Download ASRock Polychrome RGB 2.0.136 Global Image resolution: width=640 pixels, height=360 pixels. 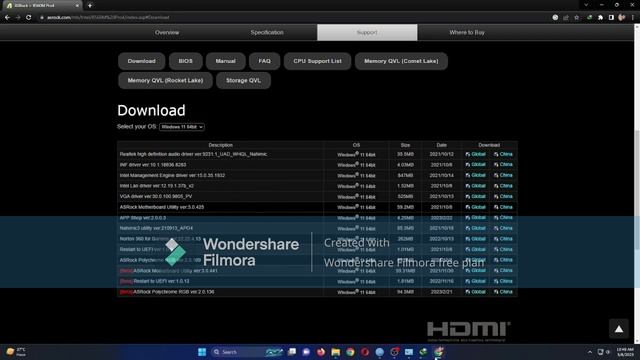point(476,292)
